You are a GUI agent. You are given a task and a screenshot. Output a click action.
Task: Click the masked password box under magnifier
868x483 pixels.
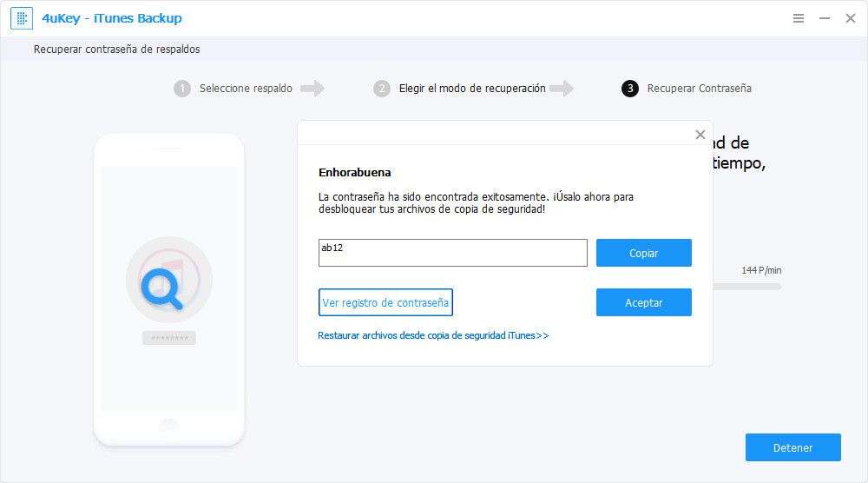(169, 338)
